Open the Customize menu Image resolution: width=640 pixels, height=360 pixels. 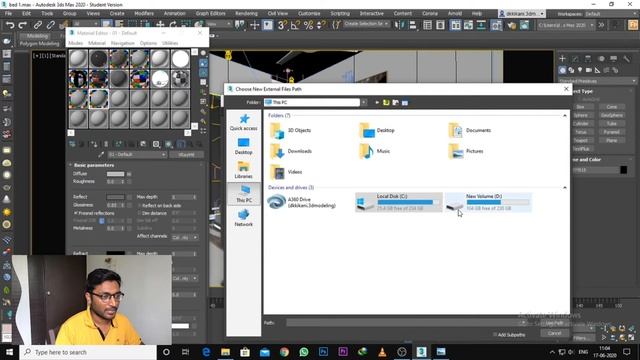[x=309, y=13]
